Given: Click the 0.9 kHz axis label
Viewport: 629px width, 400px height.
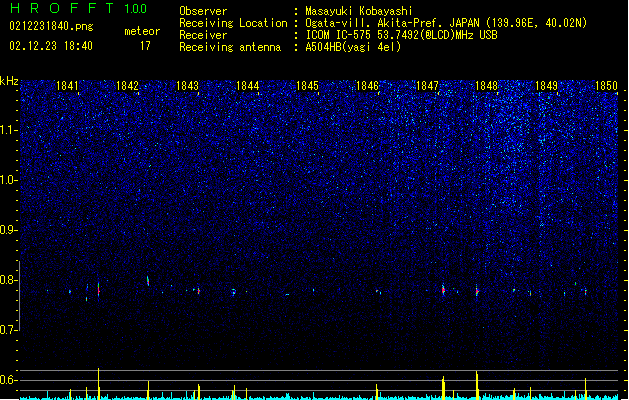Looking at the screenshot, I should [x=9, y=230].
